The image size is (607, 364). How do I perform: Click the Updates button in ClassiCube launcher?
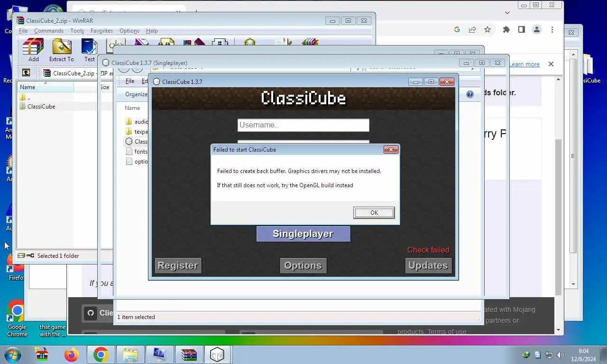click(x=428, y=265)
